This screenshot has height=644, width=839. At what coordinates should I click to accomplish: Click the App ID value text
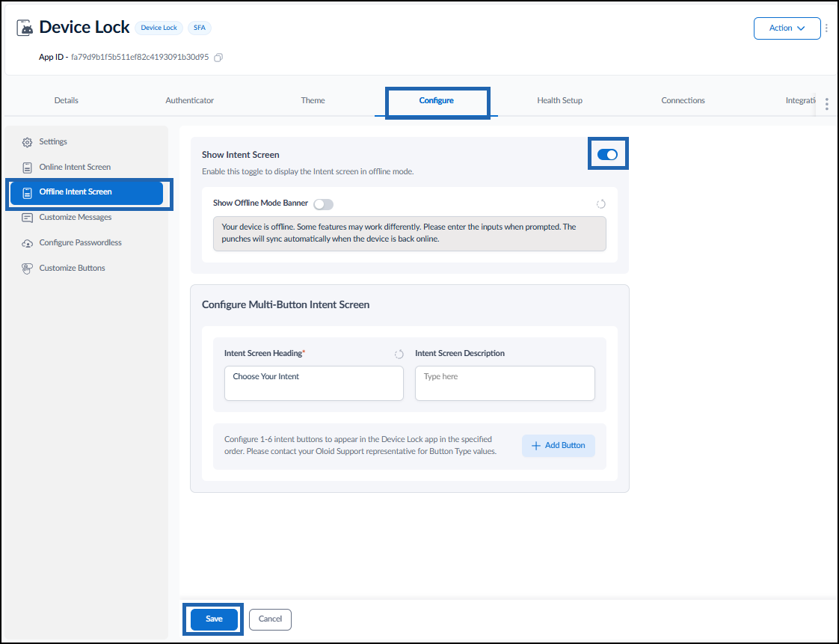tap(140, 57)
